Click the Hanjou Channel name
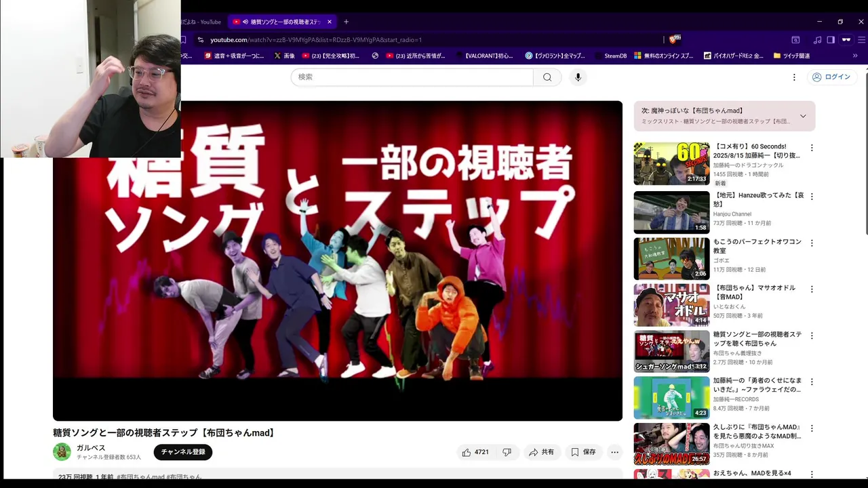The height and width of the screenshot is (488, 868). (732, 214)
